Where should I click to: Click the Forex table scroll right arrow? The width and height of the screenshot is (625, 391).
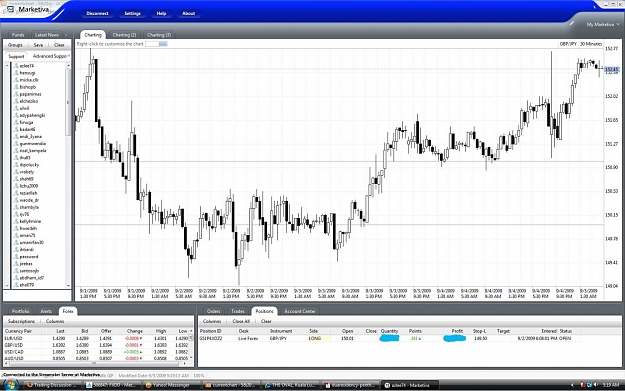pyautogui.click(x=185, y=363)
